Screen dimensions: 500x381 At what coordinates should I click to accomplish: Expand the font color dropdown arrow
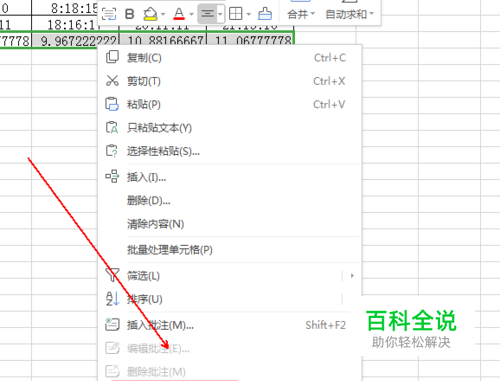click(191, 14)
